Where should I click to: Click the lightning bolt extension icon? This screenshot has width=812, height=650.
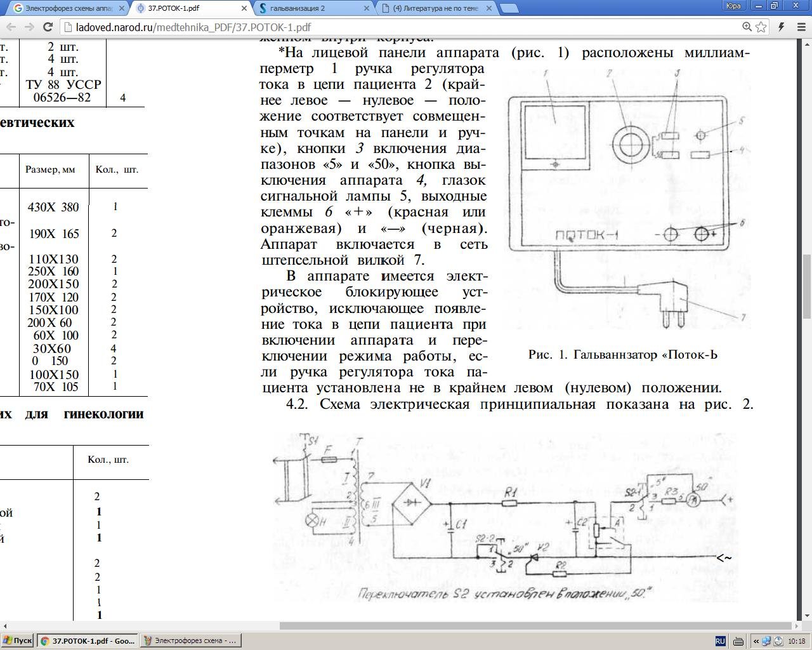[782, 27]
